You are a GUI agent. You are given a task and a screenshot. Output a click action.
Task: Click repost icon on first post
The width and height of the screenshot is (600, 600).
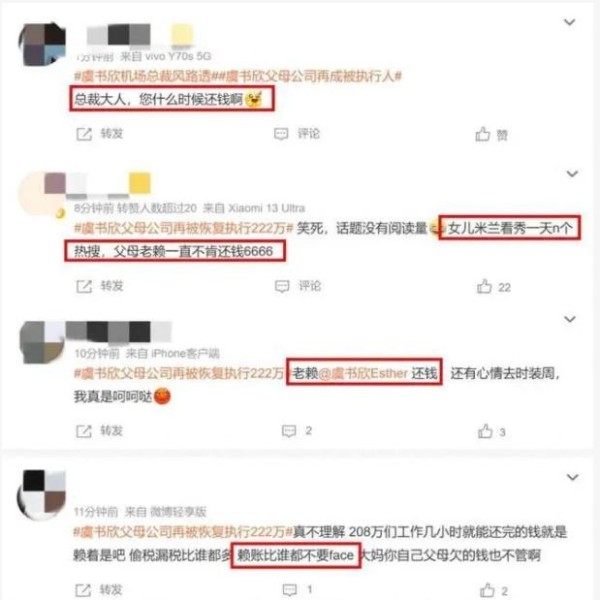click(84, 134)
